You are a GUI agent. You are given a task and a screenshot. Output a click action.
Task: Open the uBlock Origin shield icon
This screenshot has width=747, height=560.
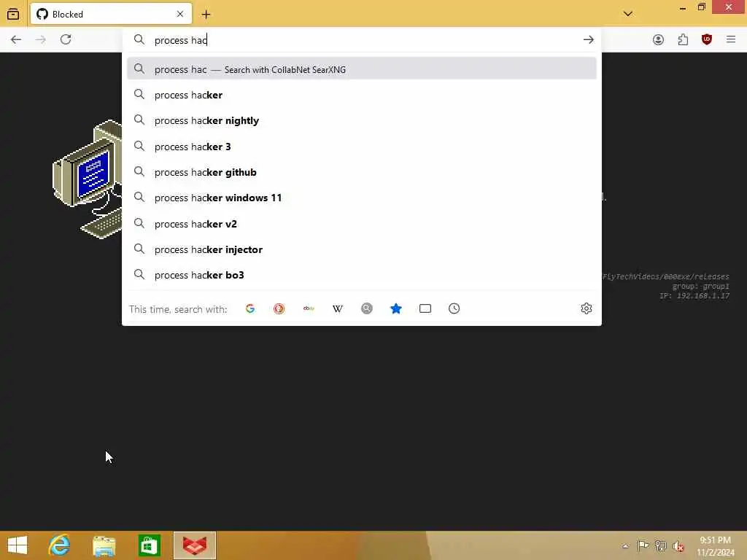point(707,39)
